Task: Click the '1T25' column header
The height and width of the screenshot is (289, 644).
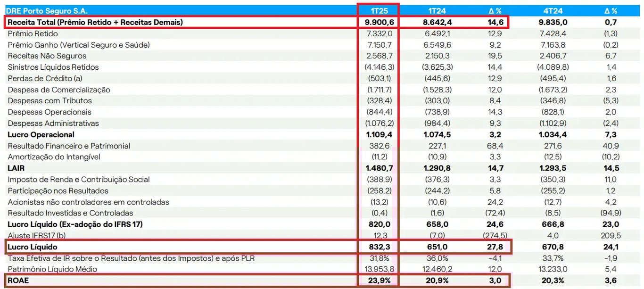Action: coord(379,10)
